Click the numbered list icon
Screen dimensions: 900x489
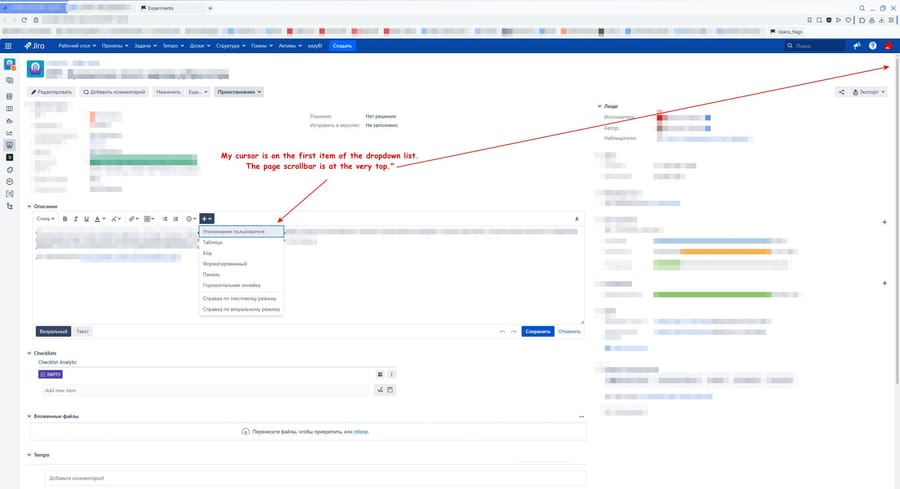[176, 218]
